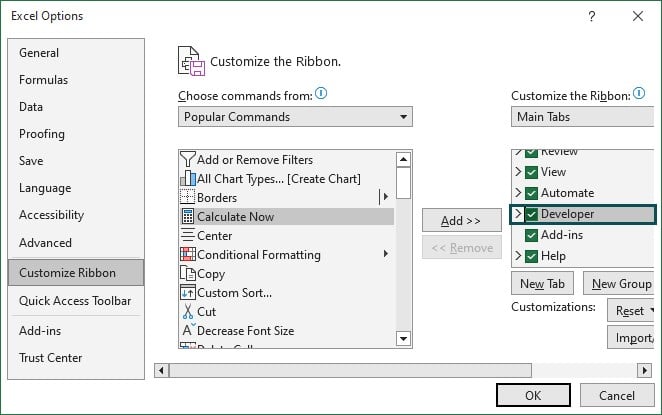Click the Borders grid icon

click(x=187, y=197)
